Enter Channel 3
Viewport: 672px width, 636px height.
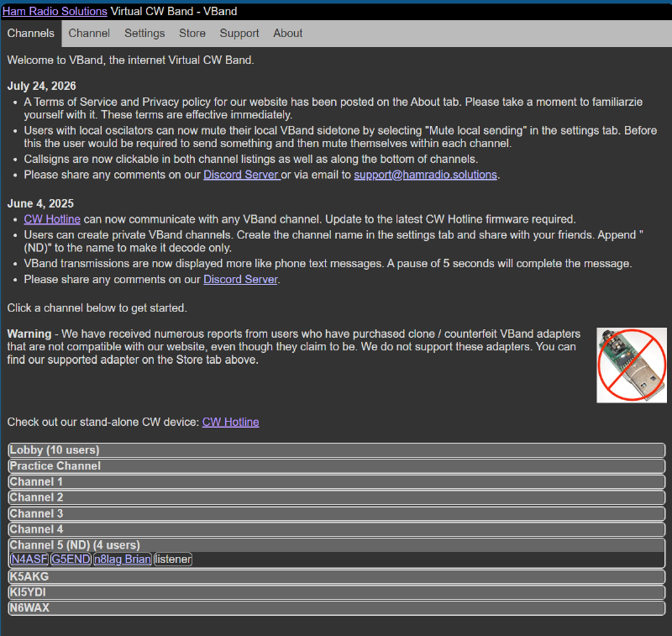click(x=337, y=513)
